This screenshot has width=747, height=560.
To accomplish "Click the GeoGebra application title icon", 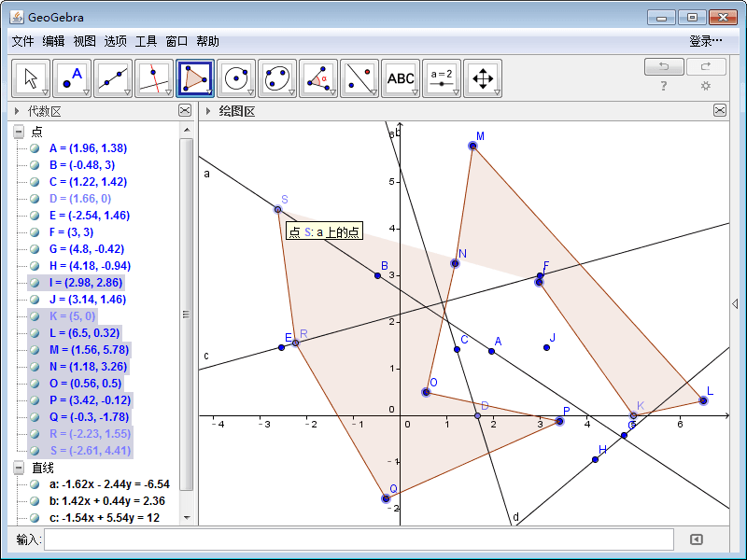I will click(x=17, y=17).
